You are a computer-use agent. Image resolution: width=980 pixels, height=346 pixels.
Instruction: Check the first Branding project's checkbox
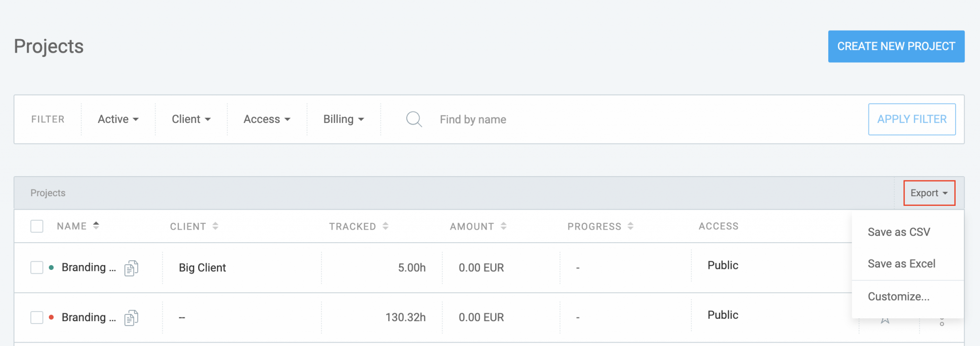[x=36, y=268]
